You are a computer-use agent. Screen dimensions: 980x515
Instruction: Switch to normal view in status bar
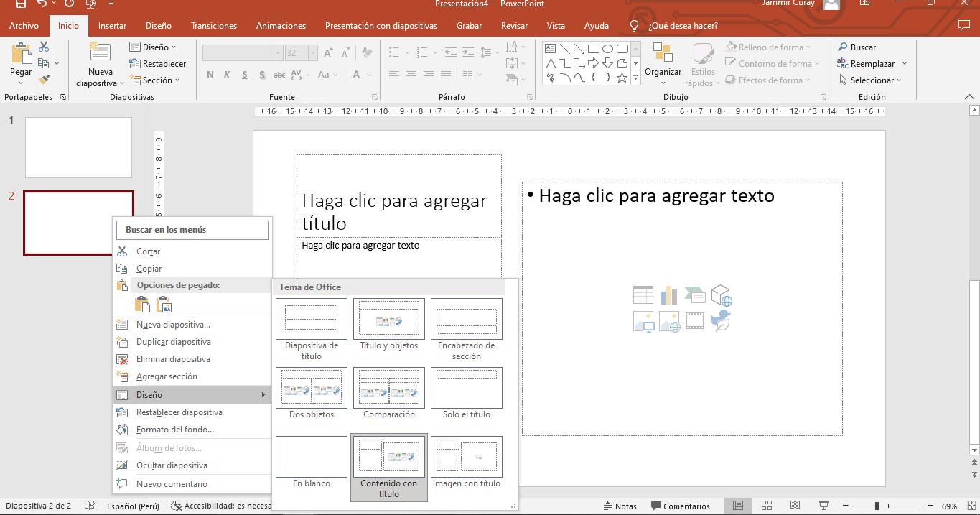(737, 506)
